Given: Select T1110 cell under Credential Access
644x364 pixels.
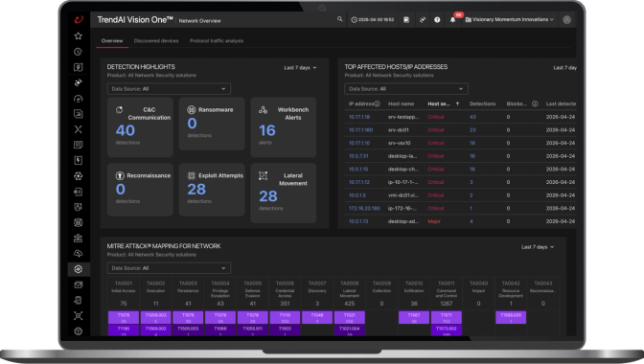Looking at the screenshot, I should 285,317.
